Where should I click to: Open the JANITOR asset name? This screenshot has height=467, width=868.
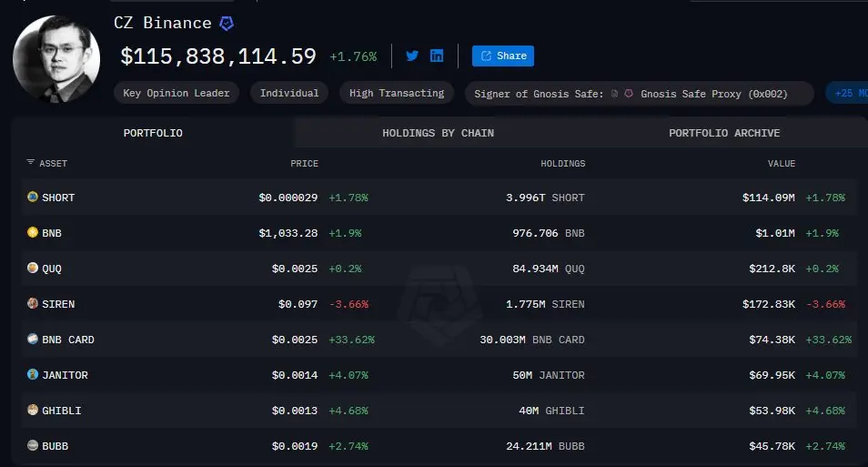point(65,375)
